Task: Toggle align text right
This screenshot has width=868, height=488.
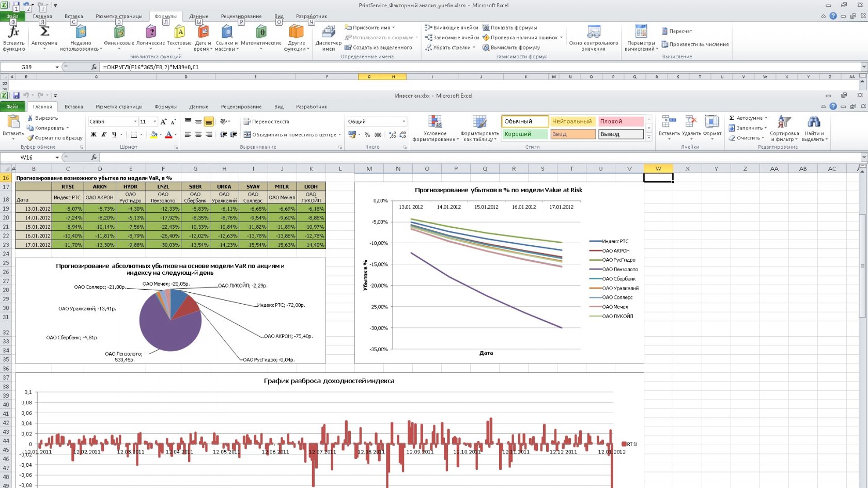Action: point(209,135)
